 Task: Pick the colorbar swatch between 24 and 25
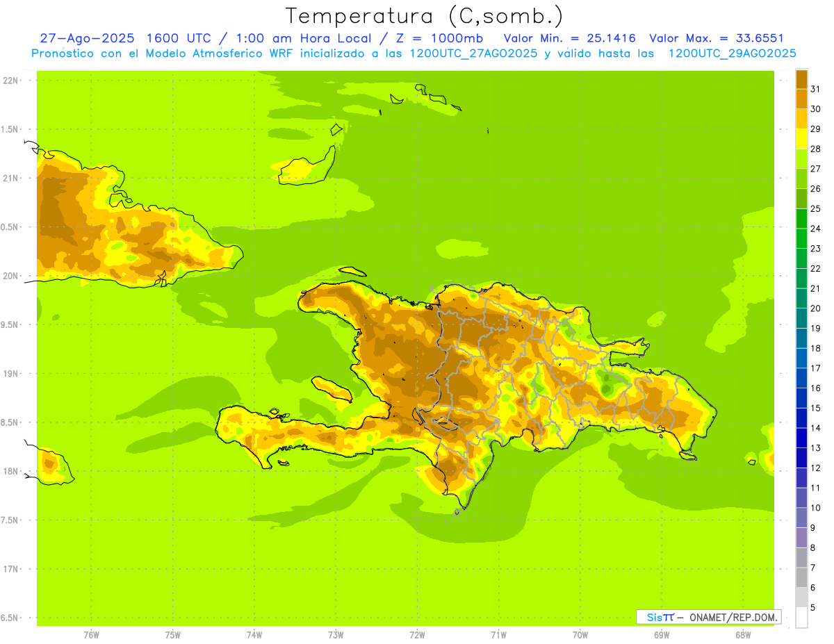(801, 218)
